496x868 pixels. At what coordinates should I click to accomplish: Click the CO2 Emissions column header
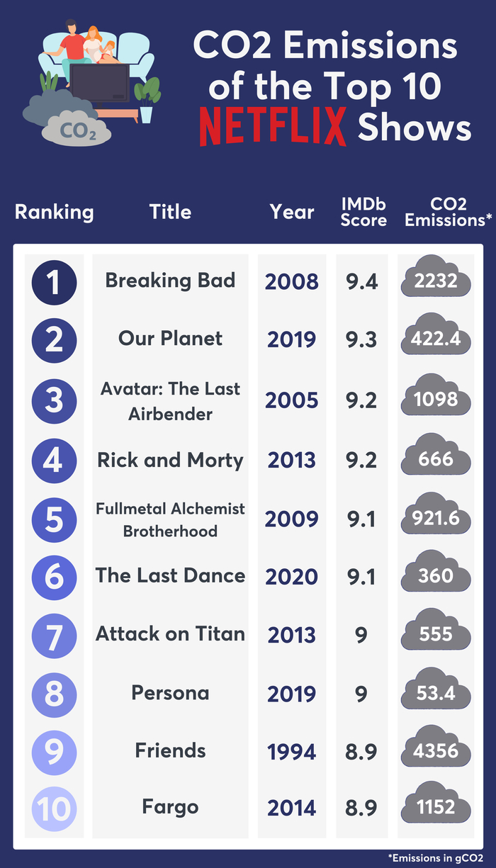click(x=448, y=212)
